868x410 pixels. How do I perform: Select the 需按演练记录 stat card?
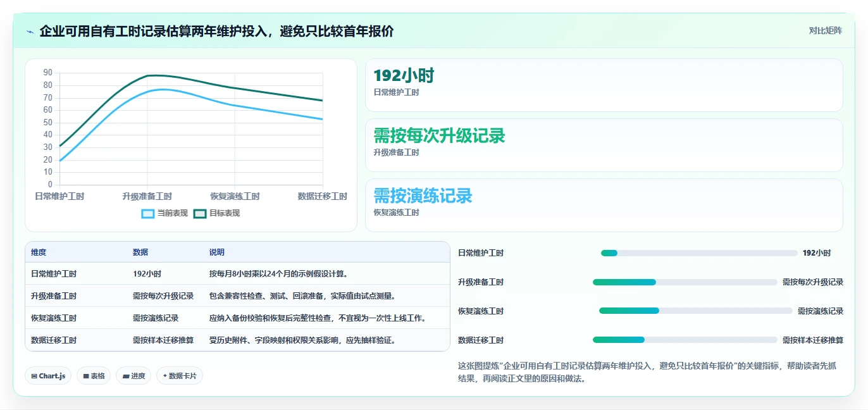coord(604,206)
